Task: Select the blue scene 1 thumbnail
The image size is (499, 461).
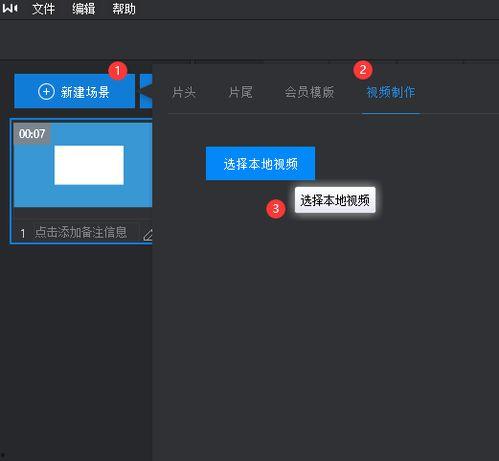Action: click(83, 165)
